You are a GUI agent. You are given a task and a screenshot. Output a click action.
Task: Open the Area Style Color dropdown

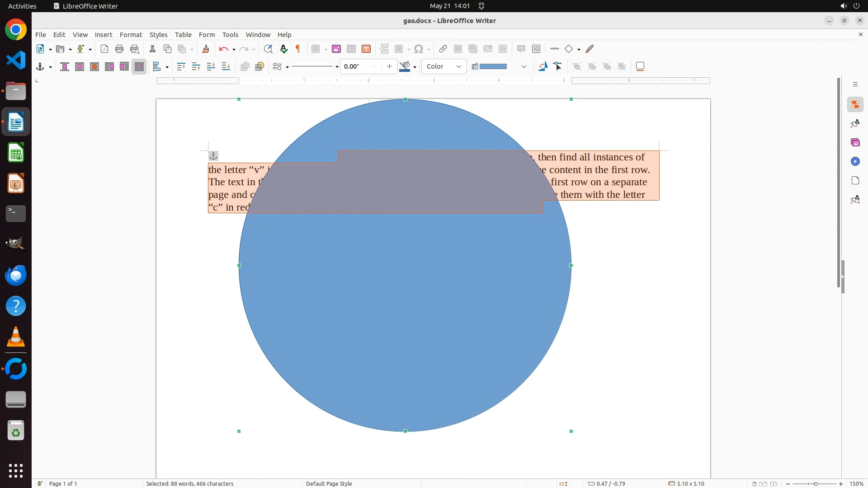coord(444,66)
